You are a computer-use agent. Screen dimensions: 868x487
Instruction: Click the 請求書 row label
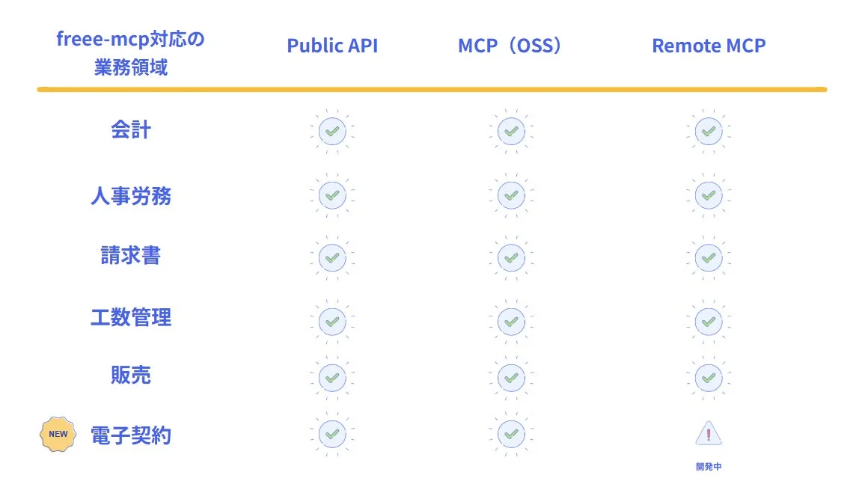point(131,257)
